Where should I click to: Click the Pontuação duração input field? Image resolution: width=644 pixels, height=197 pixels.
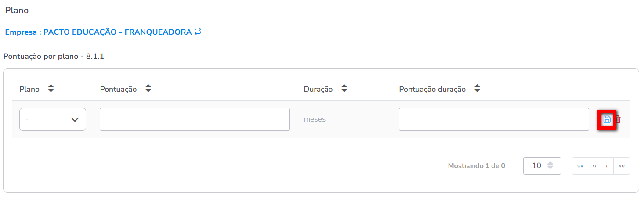[x=494, y=119]
